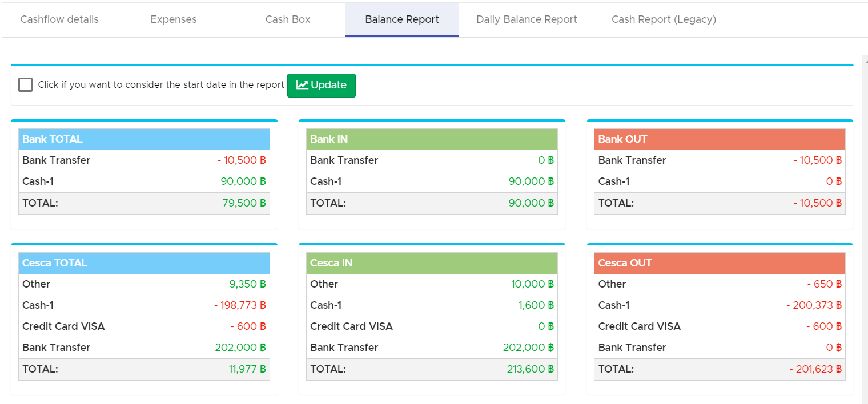Click the Bank TOTAL card header
This screenshot has width=868, height=404.
tap(144, 139)
